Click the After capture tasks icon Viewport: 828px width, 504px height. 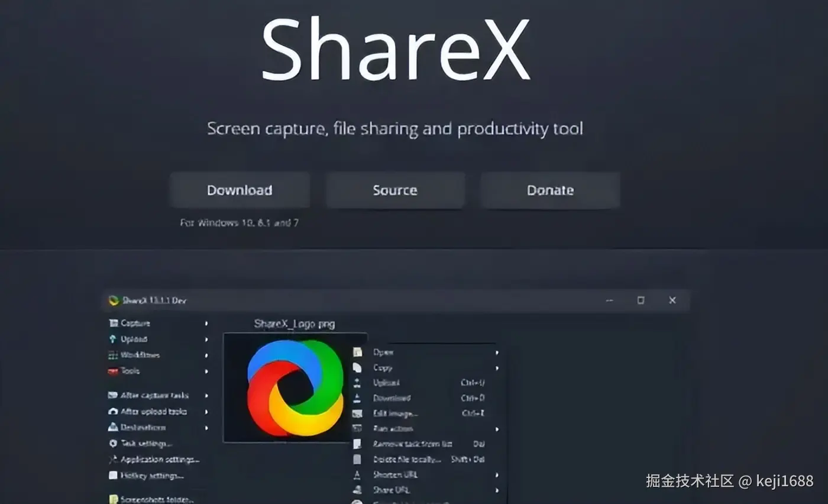click(113, 395)
